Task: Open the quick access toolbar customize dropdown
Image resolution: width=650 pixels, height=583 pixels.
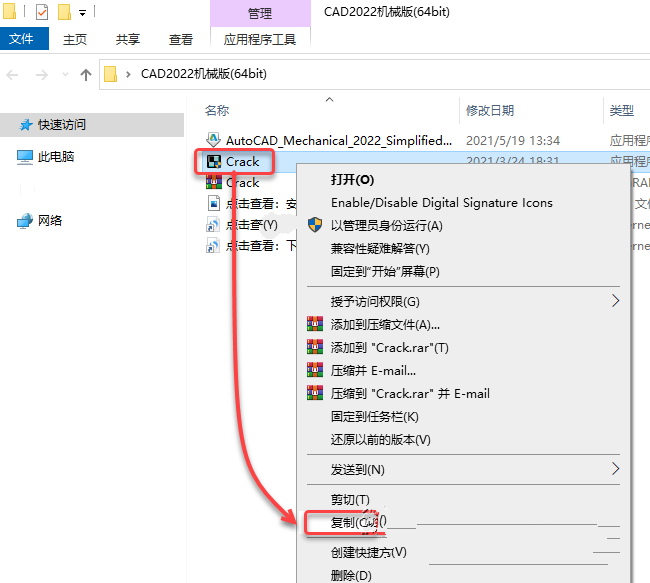Action: 82,13
